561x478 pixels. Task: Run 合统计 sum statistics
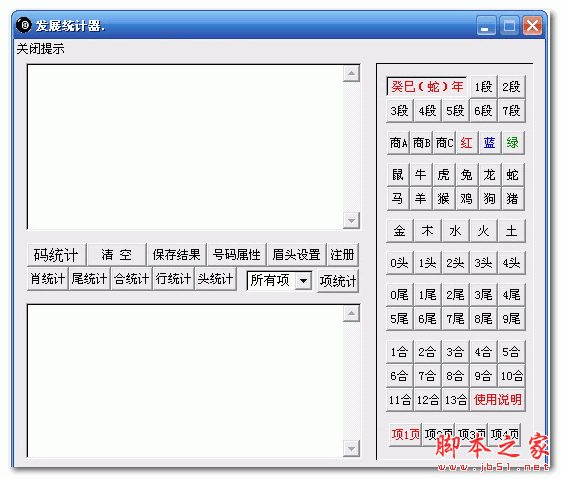tap(132, 279)
